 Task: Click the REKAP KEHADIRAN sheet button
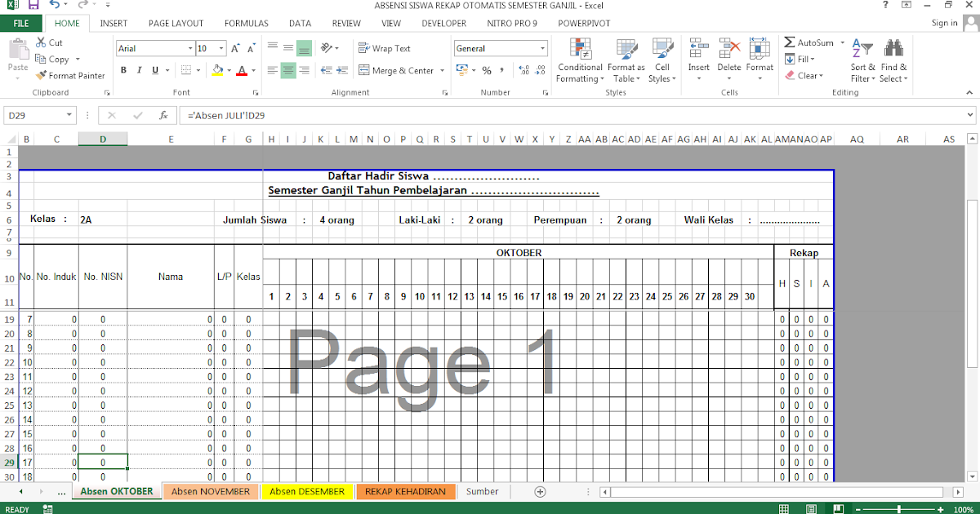click(x=406, y=491)
